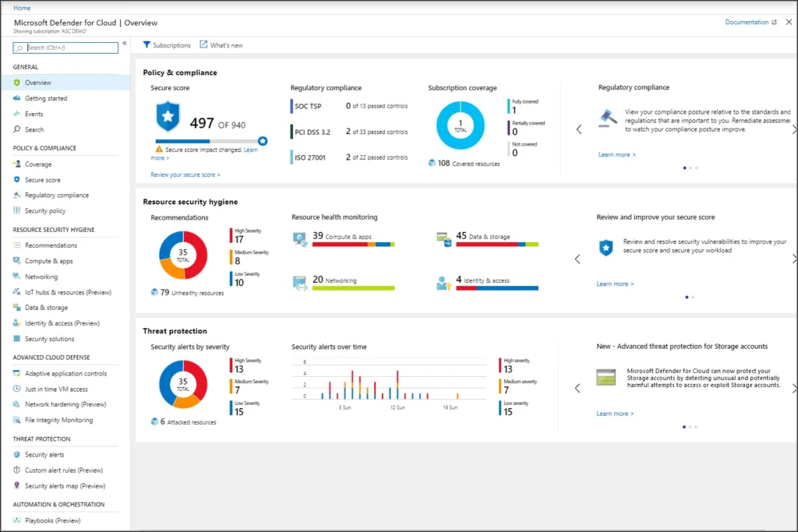This screenshot has width=798, height=532.
Task: Click the subscription coverage donut chart
Action: pos(460,125)
